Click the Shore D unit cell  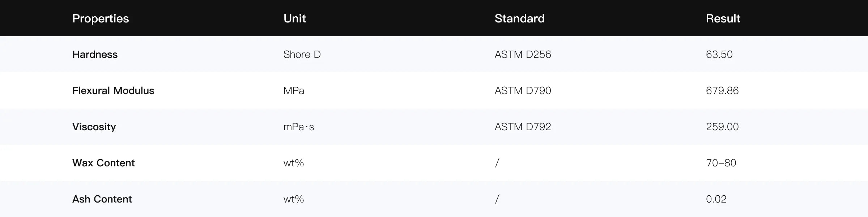click(302, 54)
